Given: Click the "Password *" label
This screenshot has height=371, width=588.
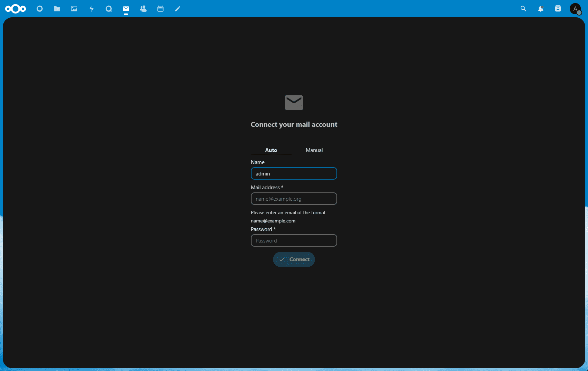Looking at the screenshot, I should (263, 229).
